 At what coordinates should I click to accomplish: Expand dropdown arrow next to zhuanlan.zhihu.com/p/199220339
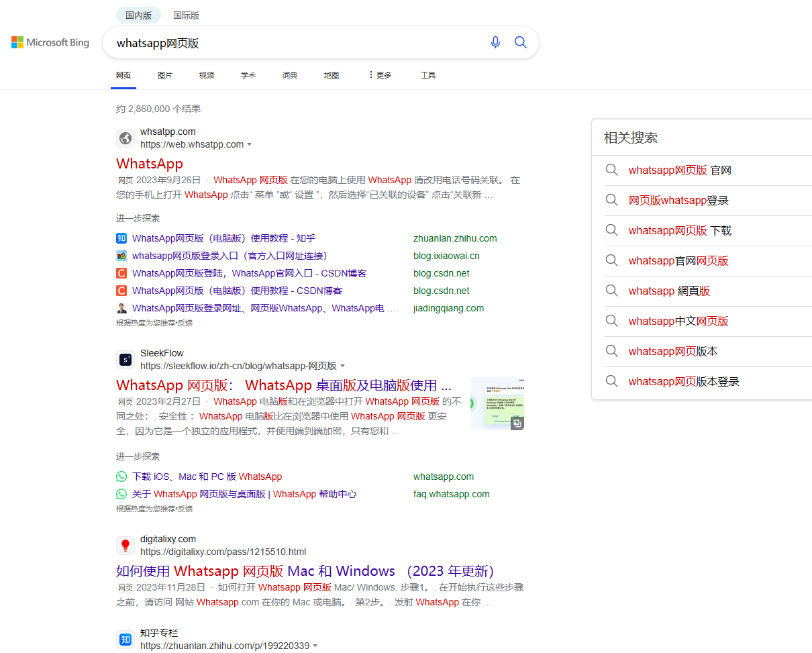tap(315, 646)
